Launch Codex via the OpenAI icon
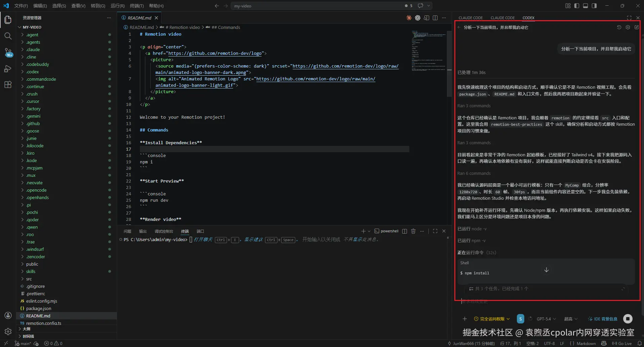644x347 pixels. [x=418, y=18]
